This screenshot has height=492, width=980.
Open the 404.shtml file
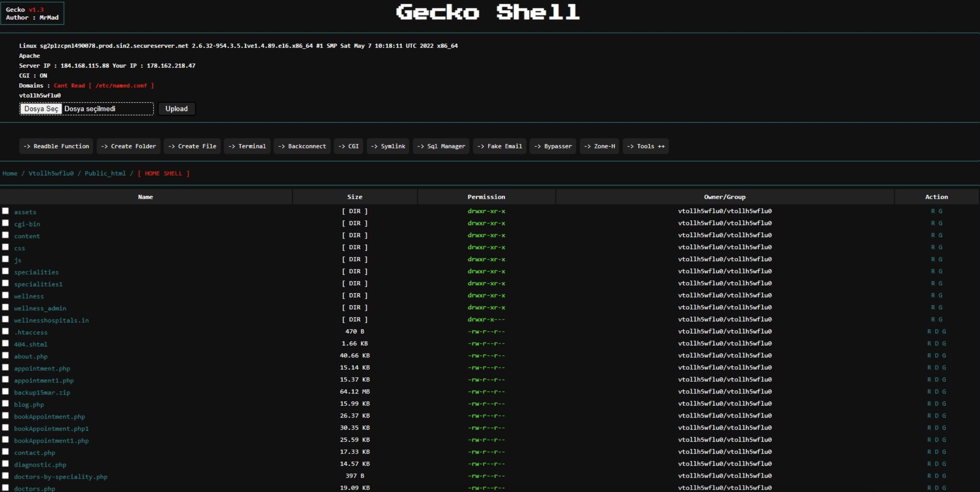tap(31, 344)
